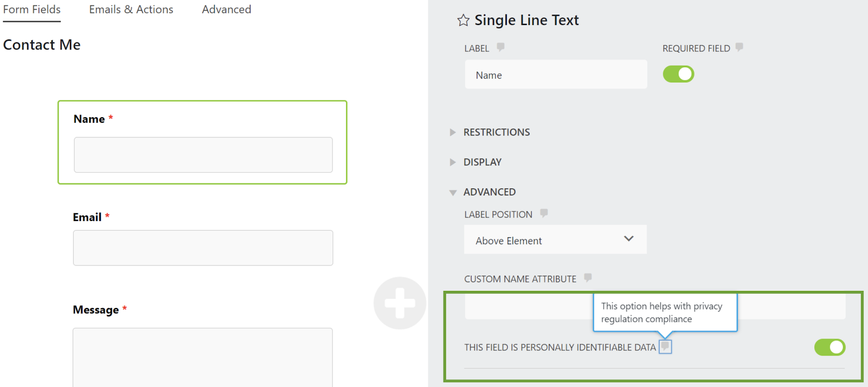Disable the personally identifiable data toggle

[829, 347]
